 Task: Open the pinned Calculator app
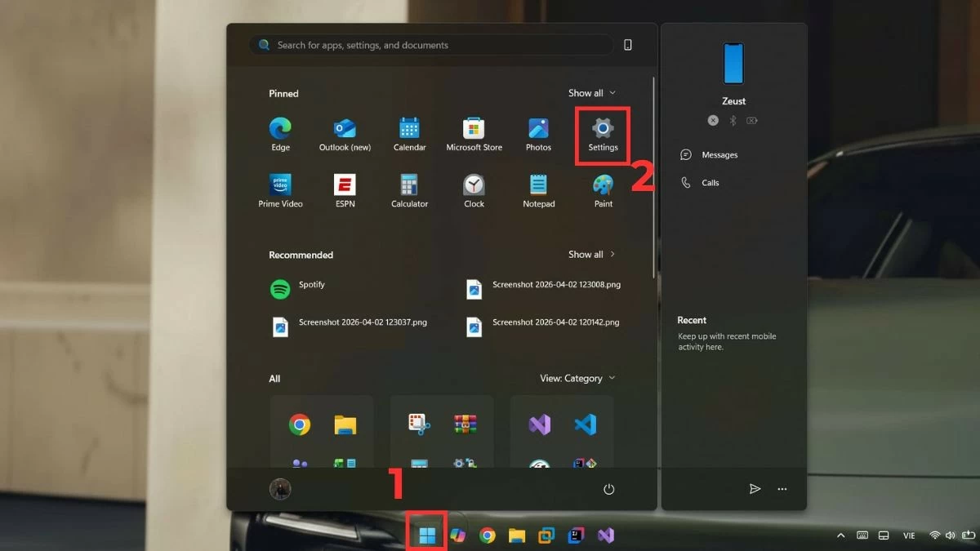(409, 191)
